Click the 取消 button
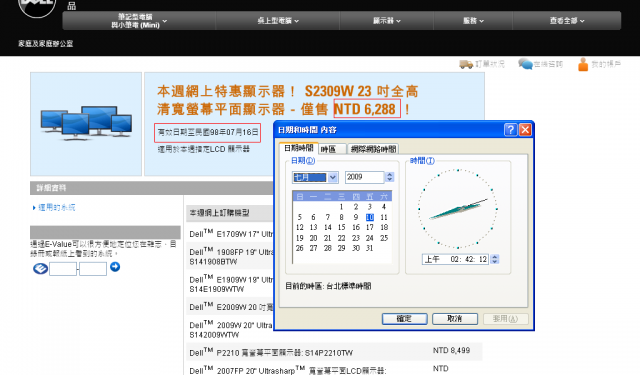Viewport: 640px width, 375px height. point(455,319)
